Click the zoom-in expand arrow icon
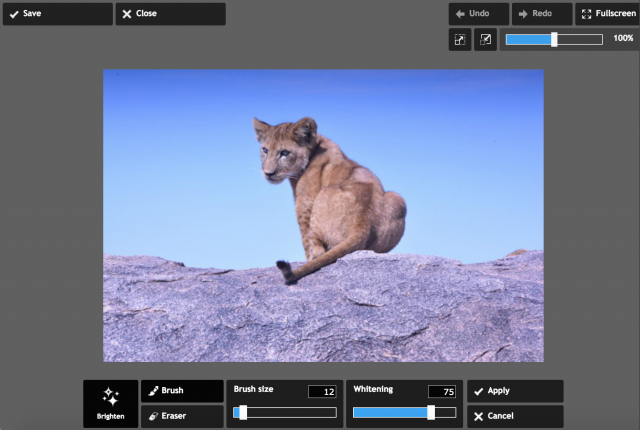This screenshot has width=640, height=430. point(460,39)
